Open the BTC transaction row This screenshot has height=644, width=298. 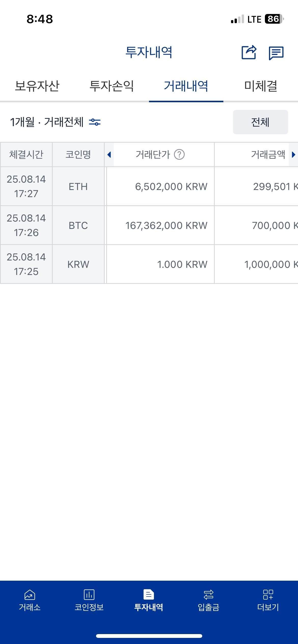point(149,225)
